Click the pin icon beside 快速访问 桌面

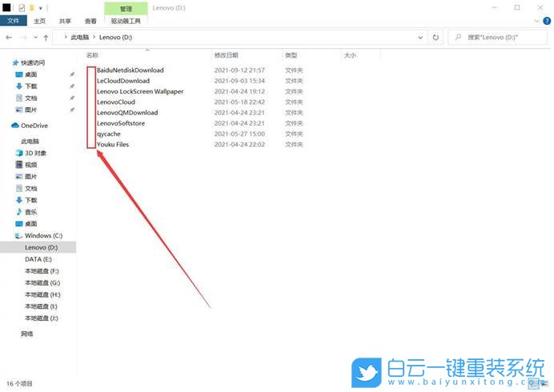[72, 74]
